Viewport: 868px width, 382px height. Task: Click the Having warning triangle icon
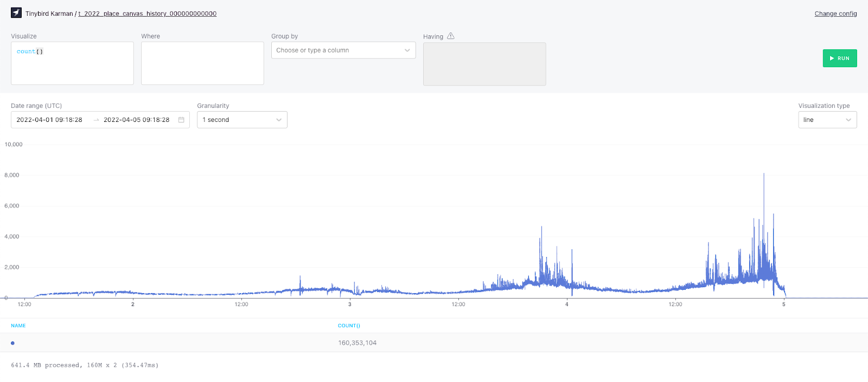click(451, 36)
